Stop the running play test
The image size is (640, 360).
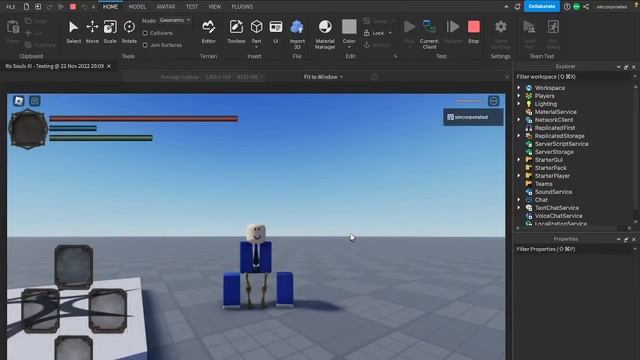coord(473,32)
